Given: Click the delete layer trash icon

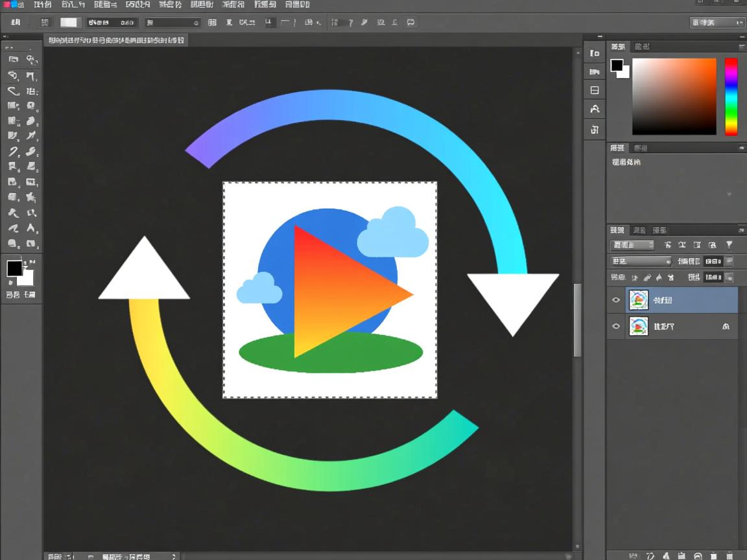Looking at the screenshot, I should (x=730, y=555).
